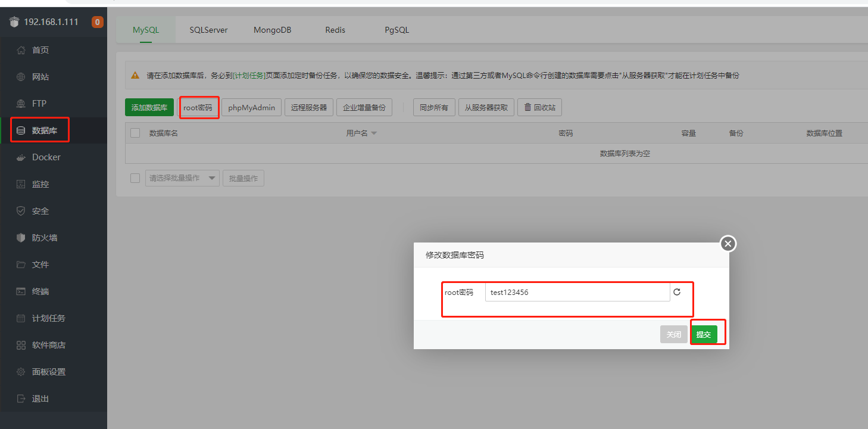Close the 修改数据库密码 dialog with X
Screen dimensions: 868x429
click(728, 243)
